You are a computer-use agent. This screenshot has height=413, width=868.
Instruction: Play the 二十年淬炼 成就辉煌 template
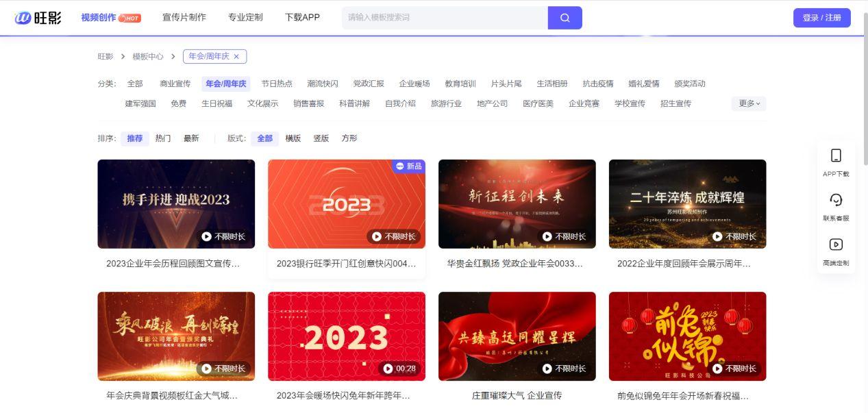[x=718, y=236]
